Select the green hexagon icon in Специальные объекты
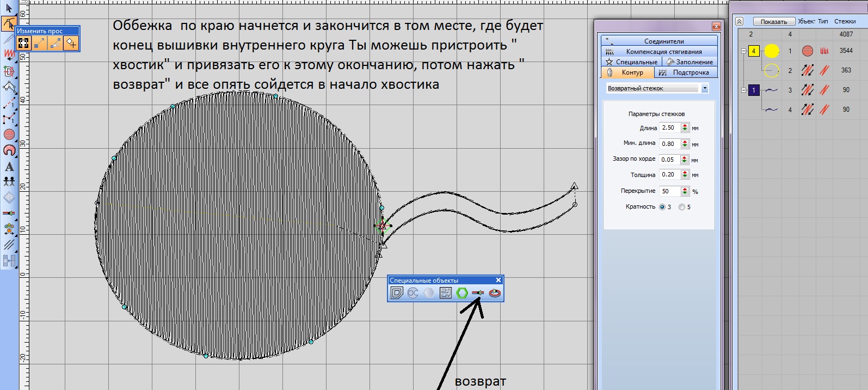Viewport: 868px width, 390px height. tap(462, 293)
